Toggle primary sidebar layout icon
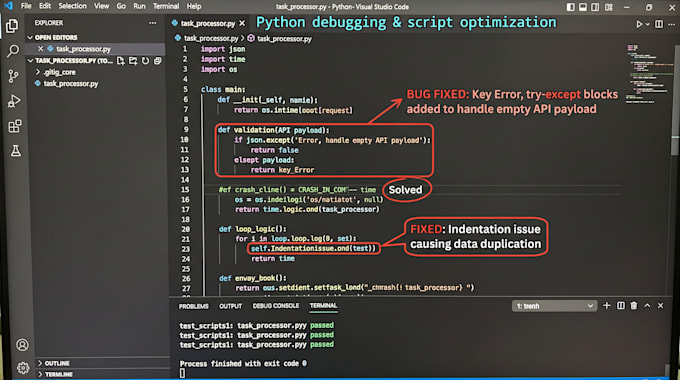The height and width of the screenshot is (380, 680). click(570, 7)
